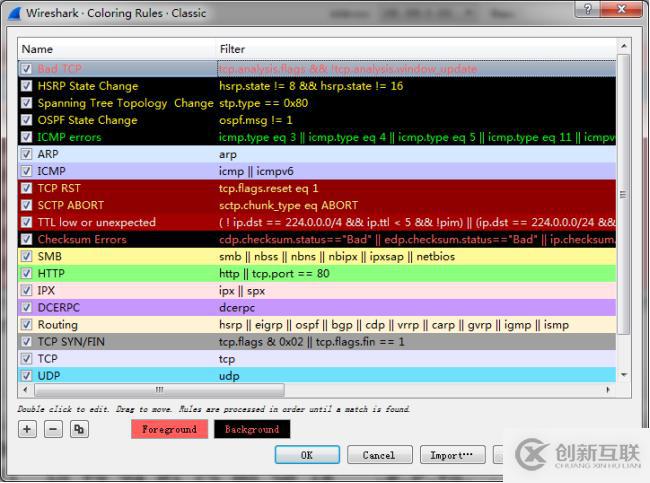Image resolution: width=650 pixels, height=483 pixels.
Task: Click the filter 'tcp.flags.reset eq 1'
Action: point(269,188)
